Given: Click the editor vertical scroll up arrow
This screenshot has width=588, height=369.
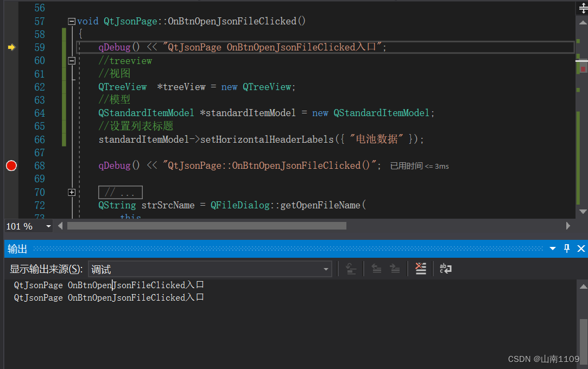Looking at the screenshot, I should [x=583, y=23].
